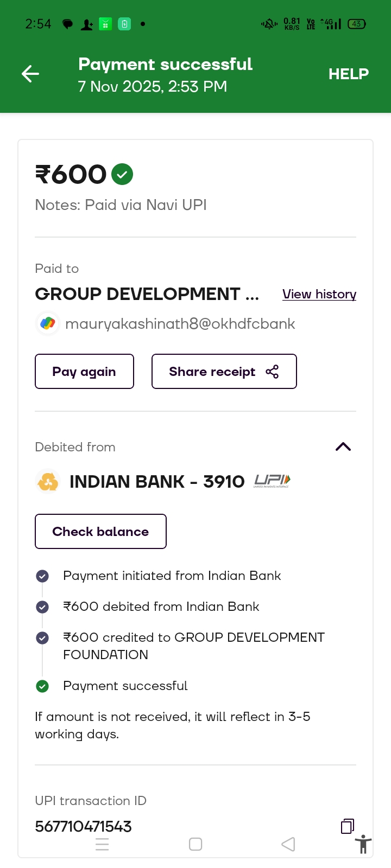Screen dimensions: 391x868
Task: Tap the Payment successful green status tick
Action: point(42,686)
